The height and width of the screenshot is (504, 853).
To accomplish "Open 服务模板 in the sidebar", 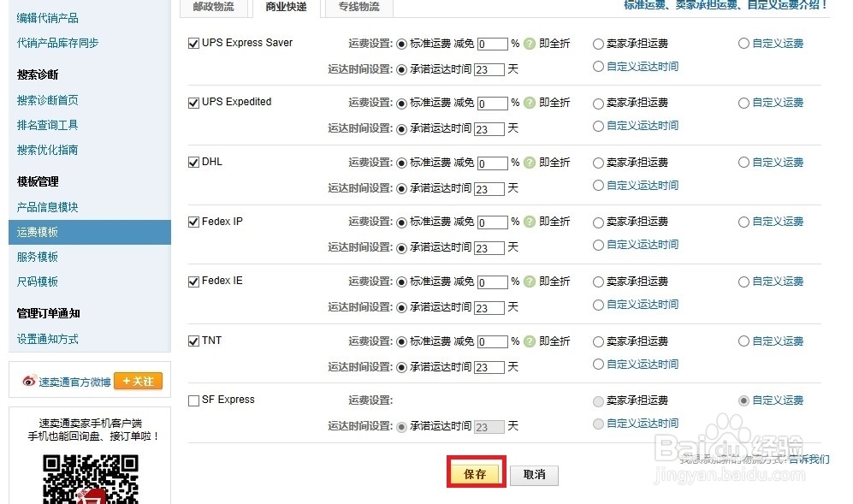I will click(x=38, y=257).
